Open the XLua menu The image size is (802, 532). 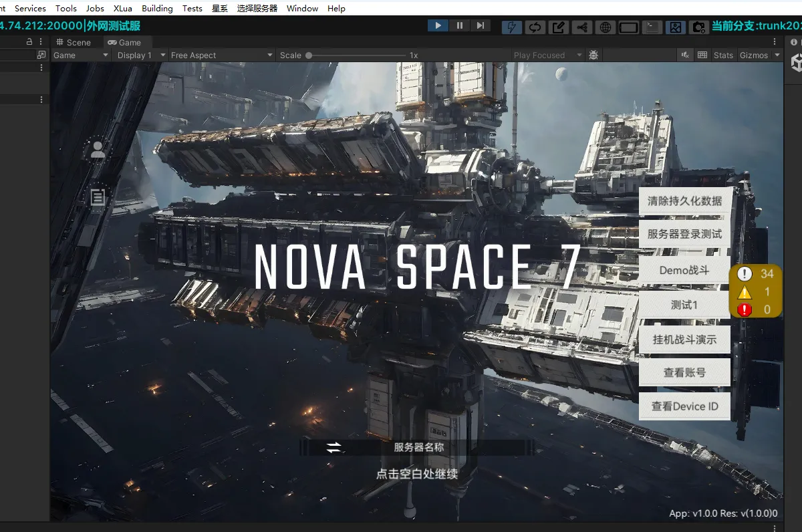[x=123, y=8]
